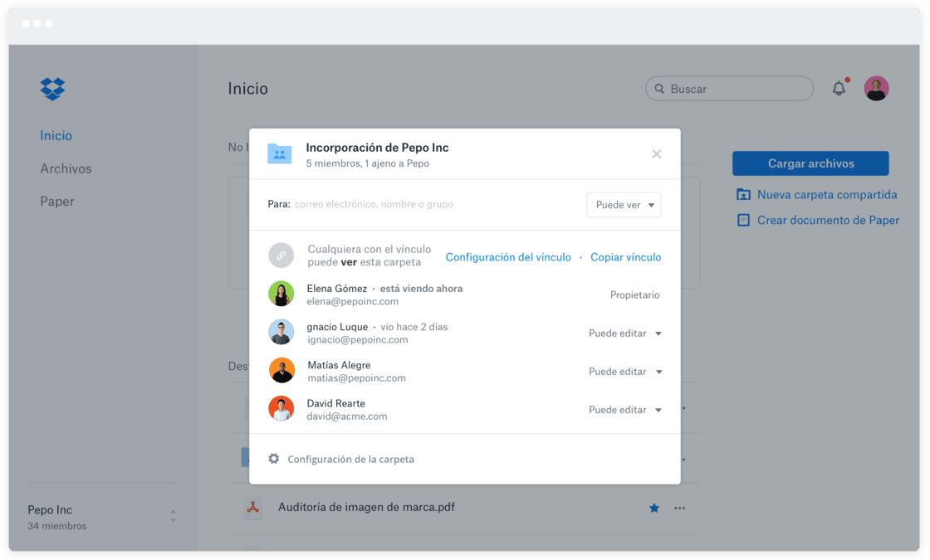This screenshot has width=930, height=560.
Task: Click the Dropbox logo in sidebar
Action: point(52,89)
